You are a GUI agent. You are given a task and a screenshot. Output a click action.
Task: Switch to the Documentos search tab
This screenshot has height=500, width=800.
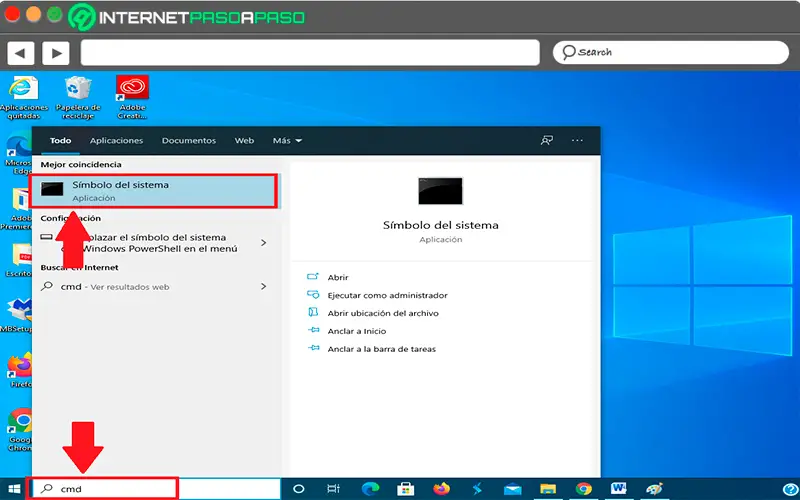[189, 140]
